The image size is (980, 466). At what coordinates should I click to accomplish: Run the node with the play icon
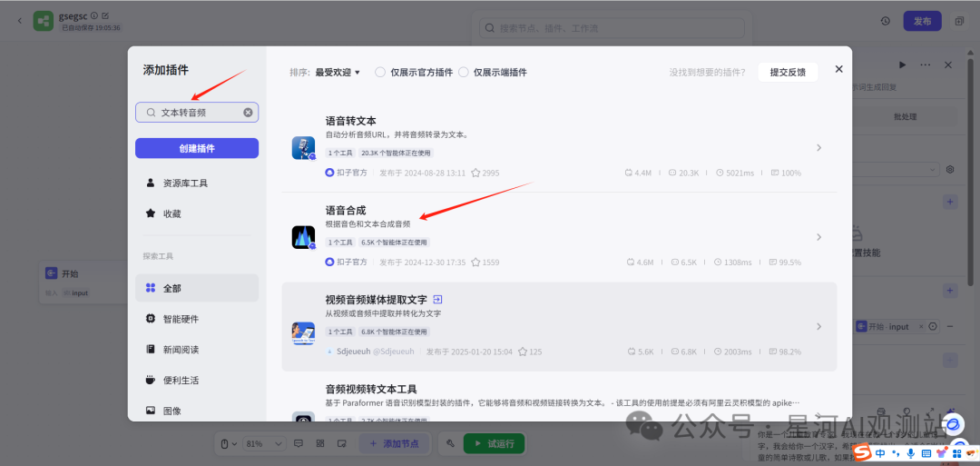(x=903, y=65)
